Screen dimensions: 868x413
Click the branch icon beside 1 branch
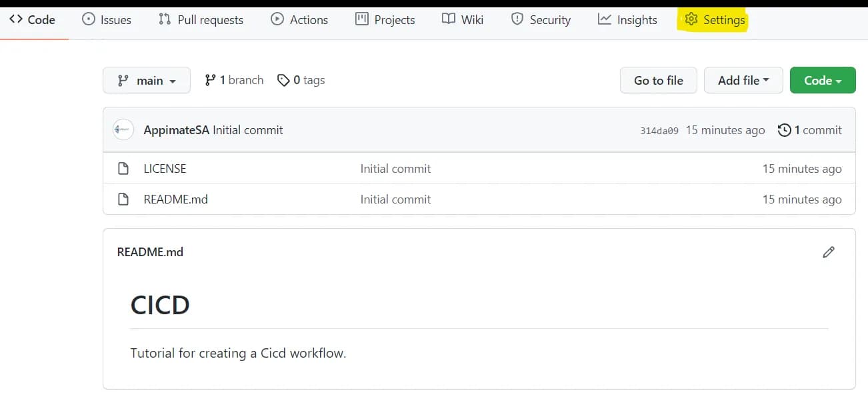pyautogui.click(x=210, y=80)
